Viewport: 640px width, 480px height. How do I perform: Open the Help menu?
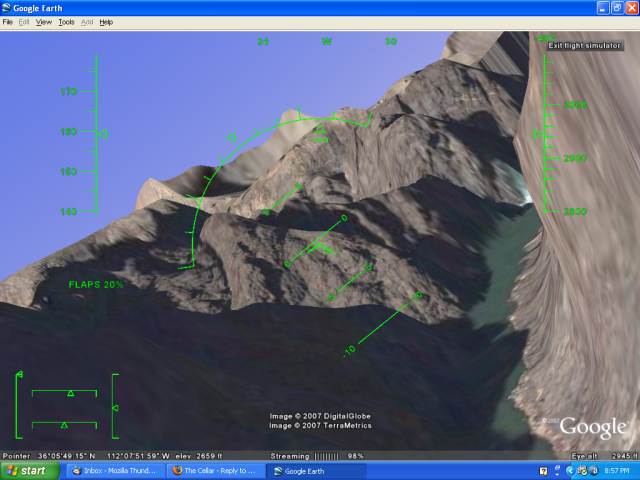[106, 22]
